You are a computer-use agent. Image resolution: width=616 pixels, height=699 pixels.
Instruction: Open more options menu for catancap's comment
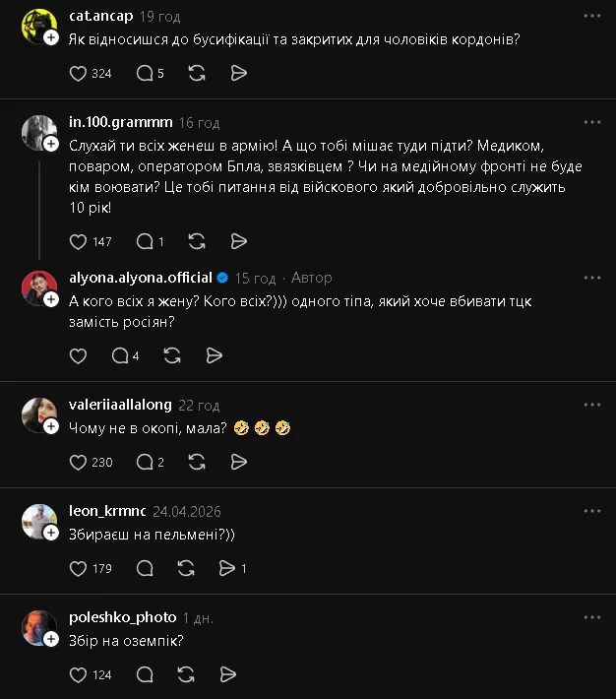click(592, 16)
